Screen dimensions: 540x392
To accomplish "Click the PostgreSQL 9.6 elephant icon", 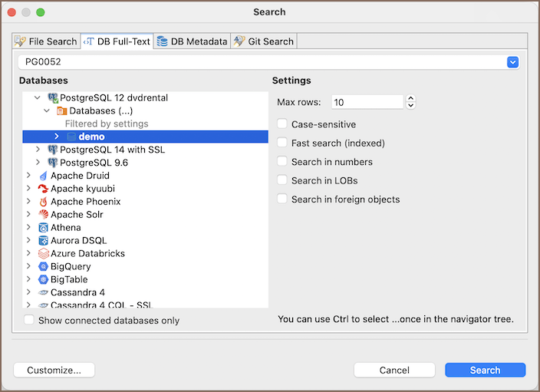I will [x=53, y=163].
